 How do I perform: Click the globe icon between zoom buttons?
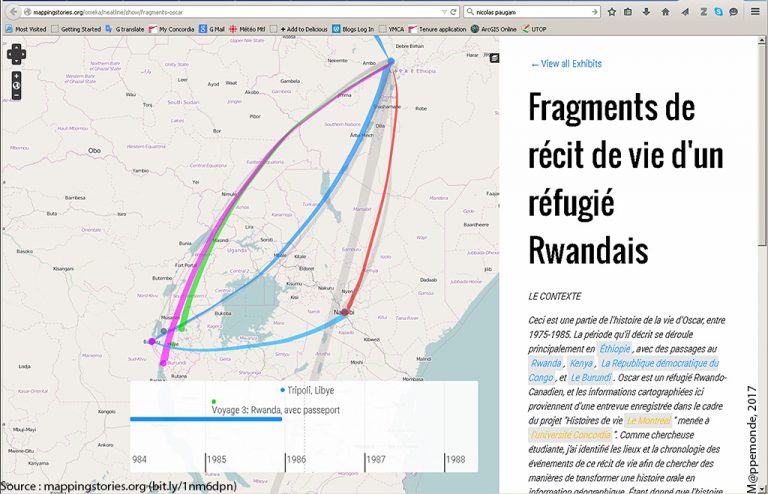[x=17, y=86]
